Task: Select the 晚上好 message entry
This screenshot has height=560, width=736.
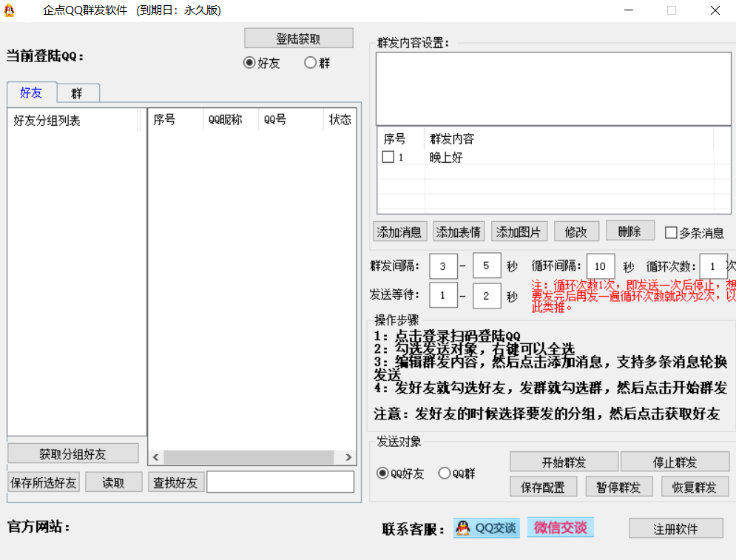Action: [446, 158]
